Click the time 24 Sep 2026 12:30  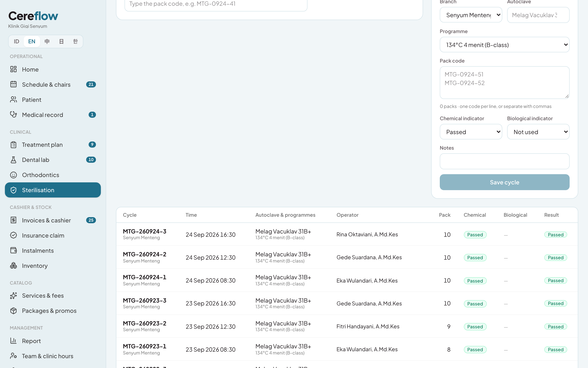tap(210, 258)
